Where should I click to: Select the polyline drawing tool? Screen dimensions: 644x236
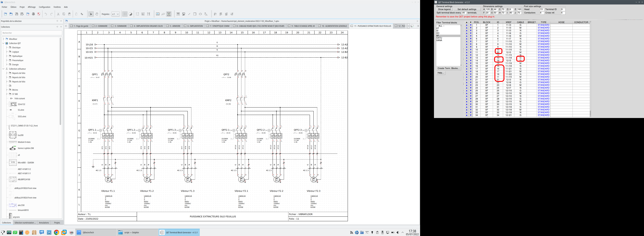coord(206,14)
